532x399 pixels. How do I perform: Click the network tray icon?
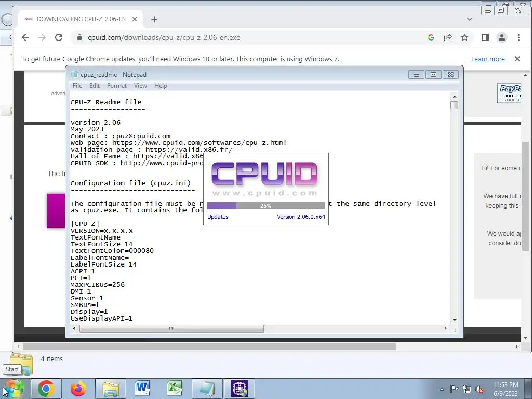click(x=467, y=389)
